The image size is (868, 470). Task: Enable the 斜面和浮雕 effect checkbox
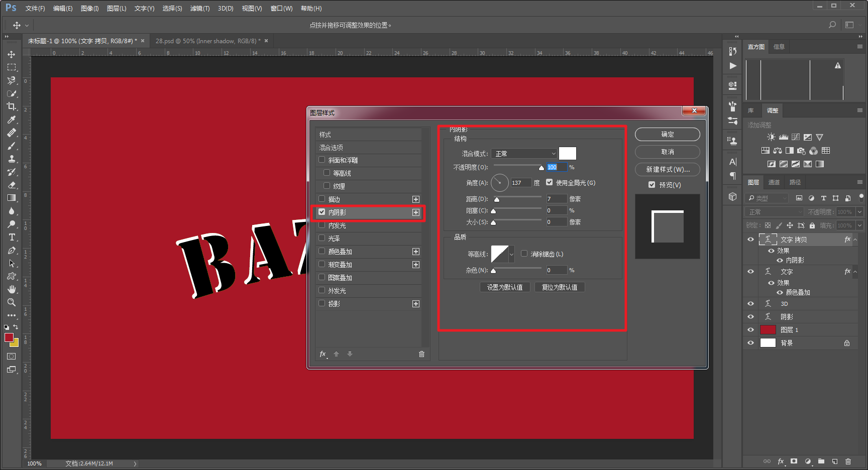[x=322, y=160]
